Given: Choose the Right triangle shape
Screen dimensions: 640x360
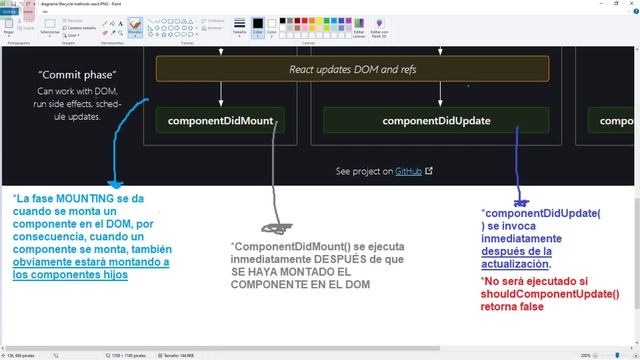Looking at the screenshot, I should (150, 28).
